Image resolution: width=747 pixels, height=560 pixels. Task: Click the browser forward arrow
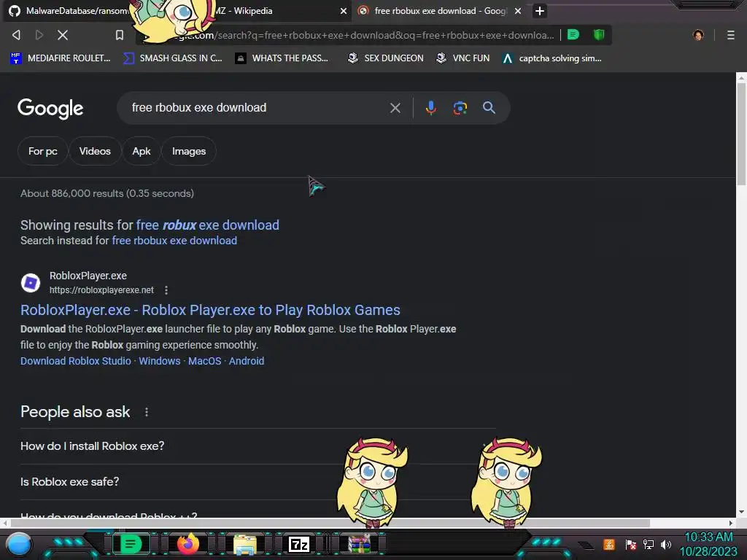pyautogui.click(x=39, y=35)
